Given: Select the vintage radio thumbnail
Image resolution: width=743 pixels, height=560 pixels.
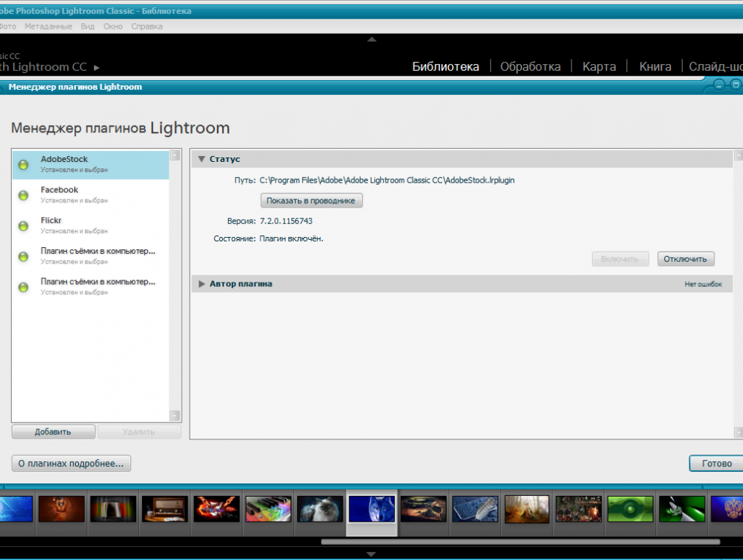Looking at the screenshot, I should click(x=165, y=509).
